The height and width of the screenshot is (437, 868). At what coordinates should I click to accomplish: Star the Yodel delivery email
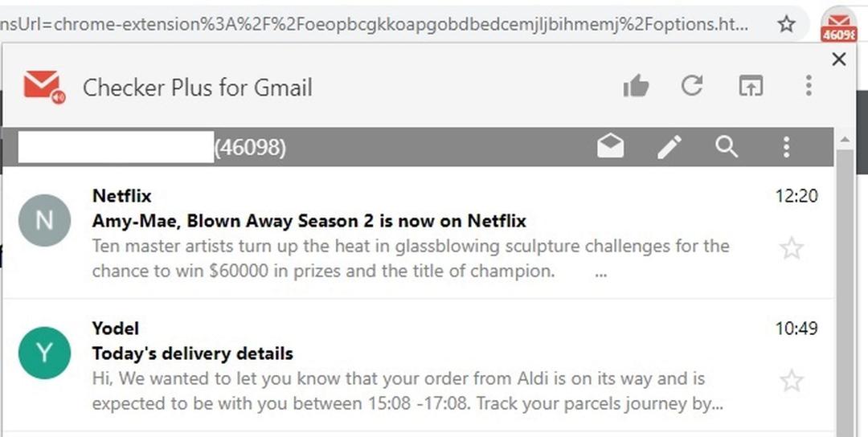point(792,381)
